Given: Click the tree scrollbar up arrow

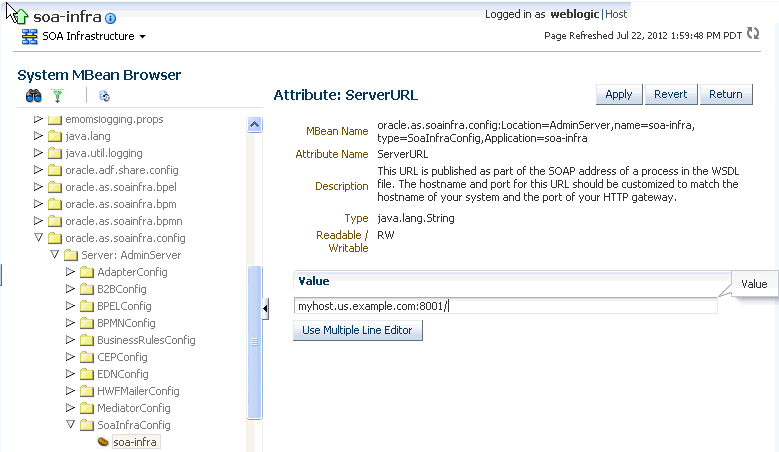Looking at the screenshot, I should pyautogui.click(x=254, y=124).
